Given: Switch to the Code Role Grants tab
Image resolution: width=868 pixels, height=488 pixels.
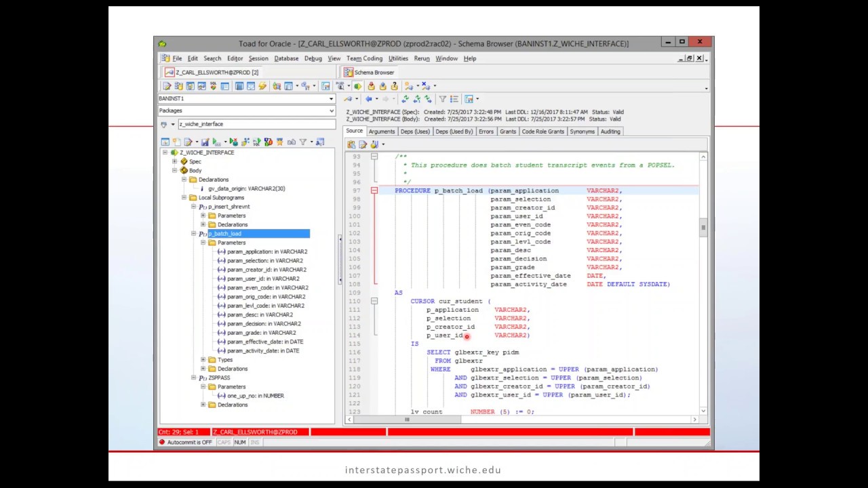Looking at the screenshot, I should tap(543, 131).
